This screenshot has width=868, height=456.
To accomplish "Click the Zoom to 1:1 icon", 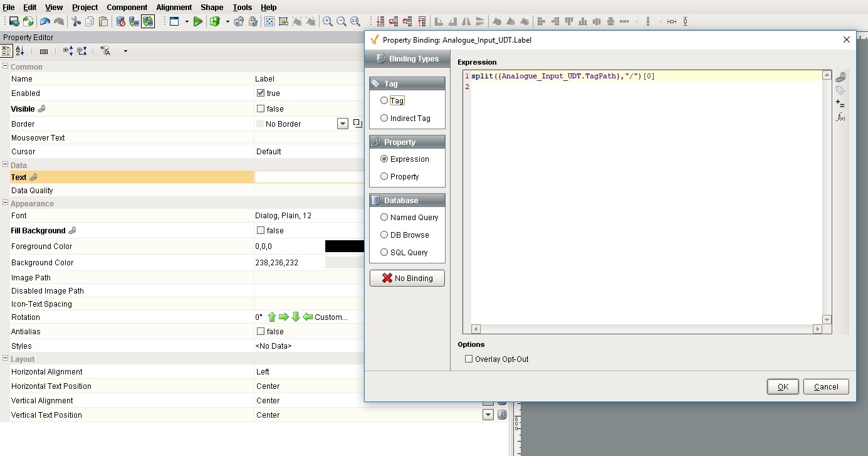I will 355,21.
